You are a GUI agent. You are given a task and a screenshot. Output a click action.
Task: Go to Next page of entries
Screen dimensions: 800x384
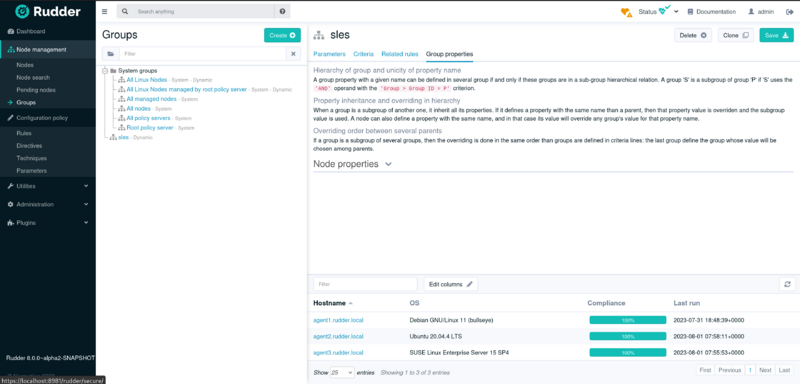tap(765, 370)
